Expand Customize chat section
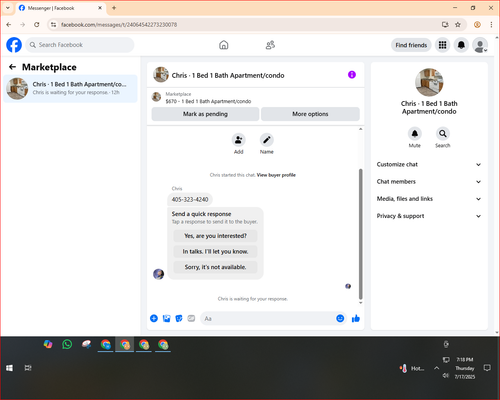The height and width of the screenshot is (400, 500). click(x=429, y=164)
